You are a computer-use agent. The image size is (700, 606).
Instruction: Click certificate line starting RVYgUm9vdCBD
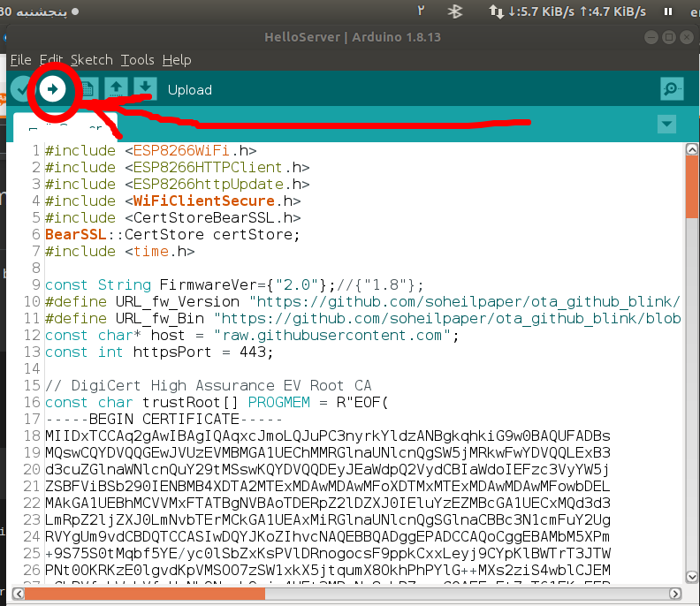pos(328,536)
